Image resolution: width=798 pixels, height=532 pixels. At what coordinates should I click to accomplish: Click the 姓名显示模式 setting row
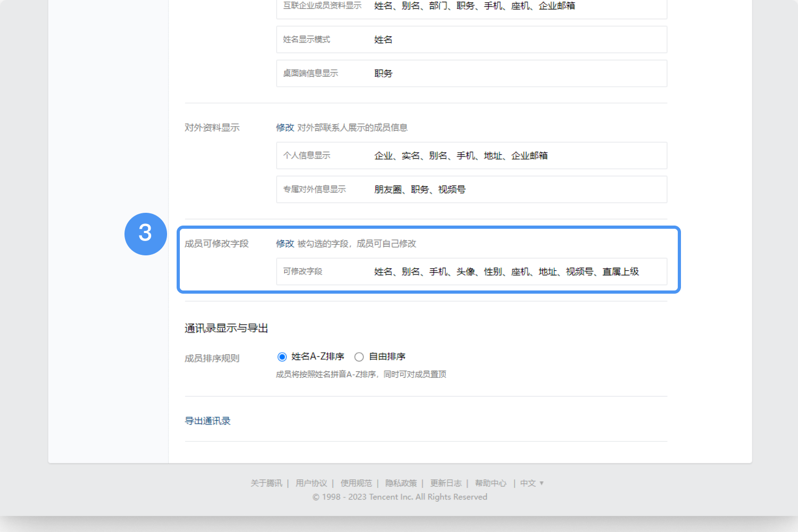click(x=471, y=40)
